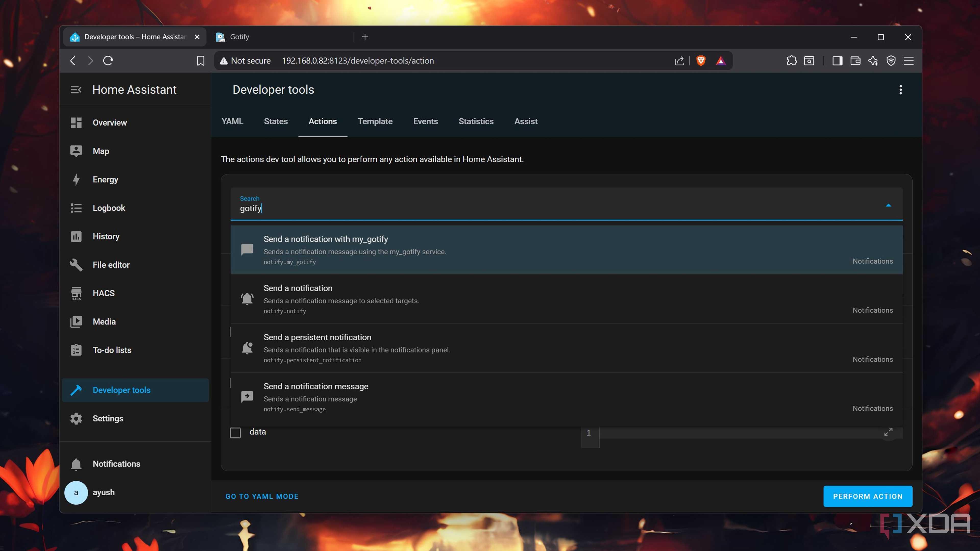Tick the data checkbox
This screenshot has width=980, height=551.
click(x=236, y=433)
